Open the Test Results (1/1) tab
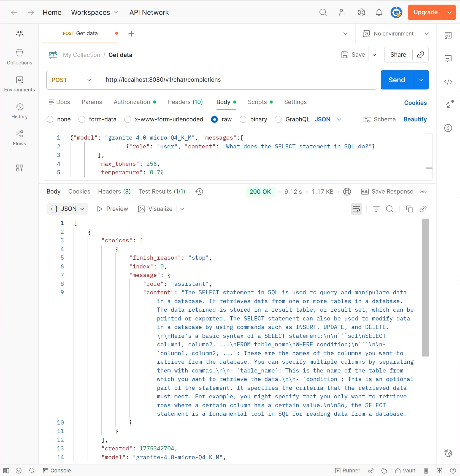The width and height of the screenshot is (460, 476). tap(162, 192)
